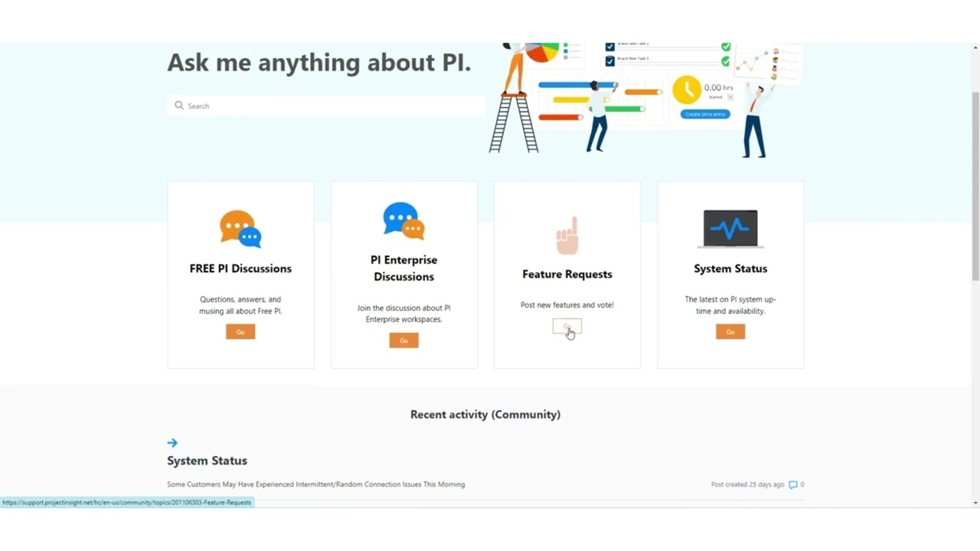Click the Search input field
980x551 pixels.
(x=326, y=106)
